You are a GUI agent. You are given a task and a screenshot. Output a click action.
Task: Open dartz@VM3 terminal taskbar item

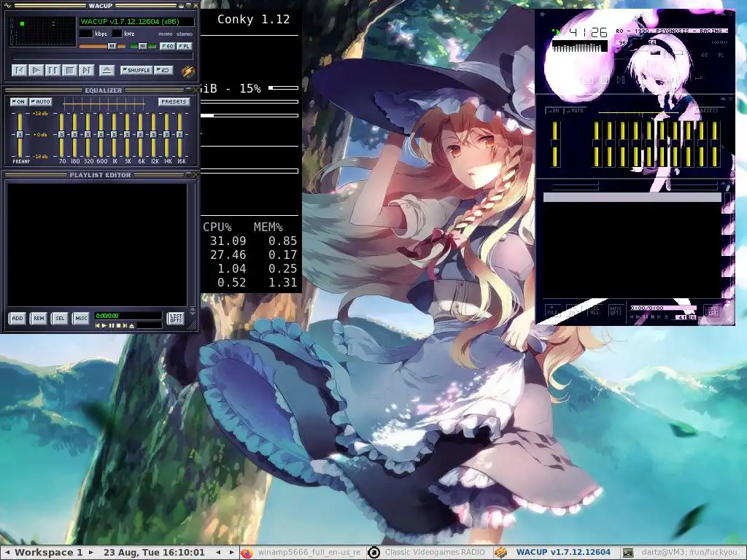point(682,553)
